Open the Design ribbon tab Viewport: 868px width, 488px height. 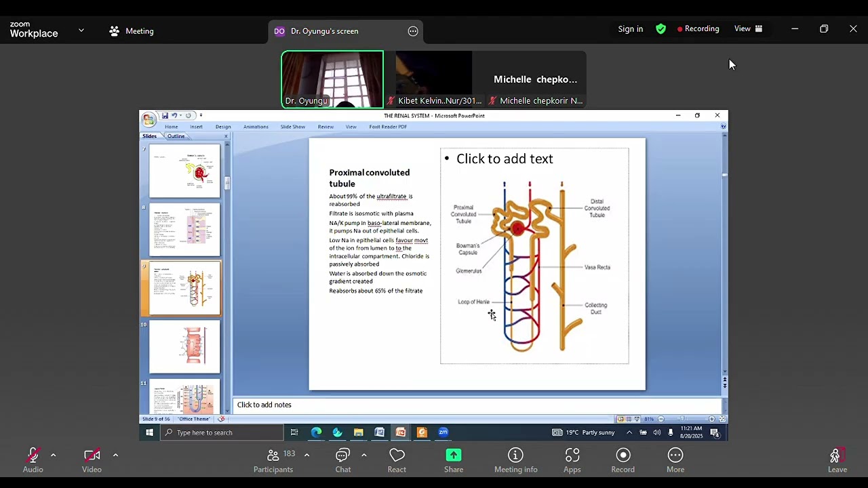point(223,127)
